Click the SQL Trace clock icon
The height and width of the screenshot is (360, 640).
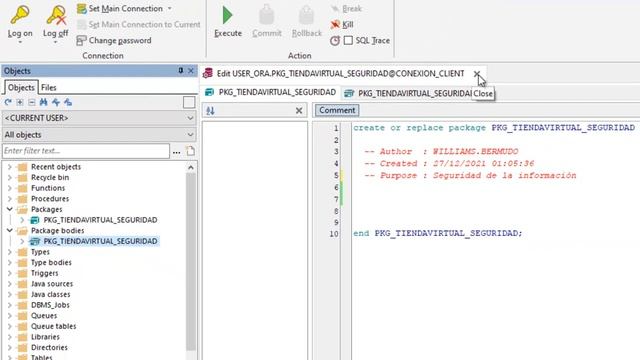point(335,40)
